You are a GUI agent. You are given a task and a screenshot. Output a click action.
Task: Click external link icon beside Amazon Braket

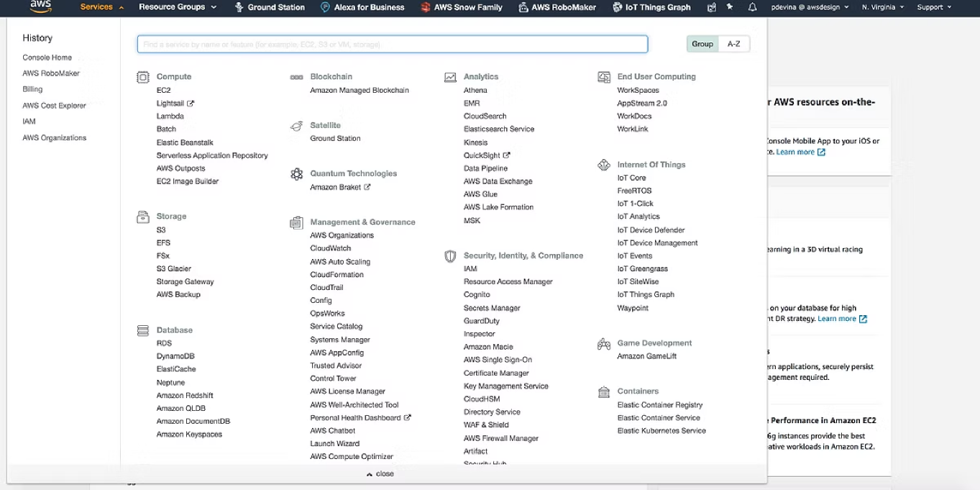[x=367, y=187]
